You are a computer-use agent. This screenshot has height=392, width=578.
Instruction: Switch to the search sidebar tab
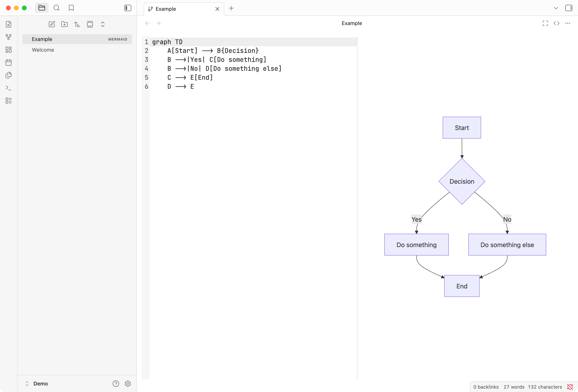57,8
